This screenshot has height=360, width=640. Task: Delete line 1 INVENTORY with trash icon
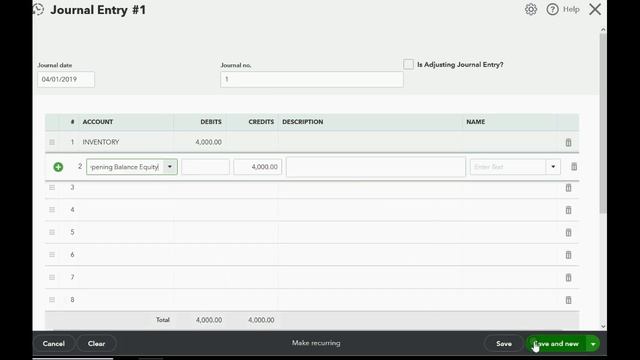tap(568, 142)
